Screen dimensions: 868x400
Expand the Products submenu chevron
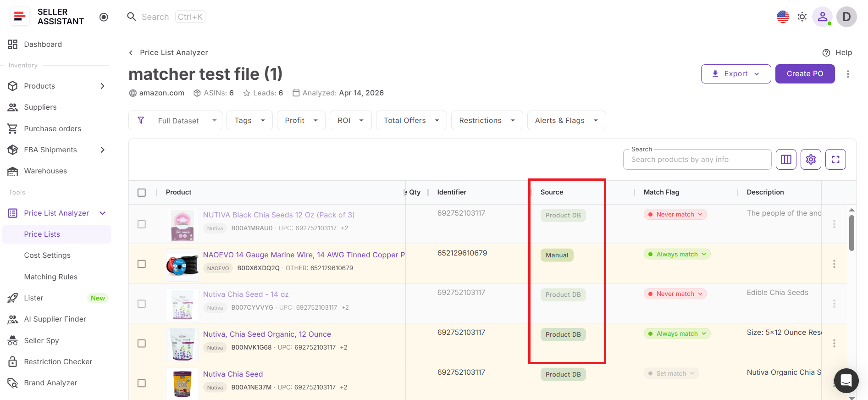103,86
